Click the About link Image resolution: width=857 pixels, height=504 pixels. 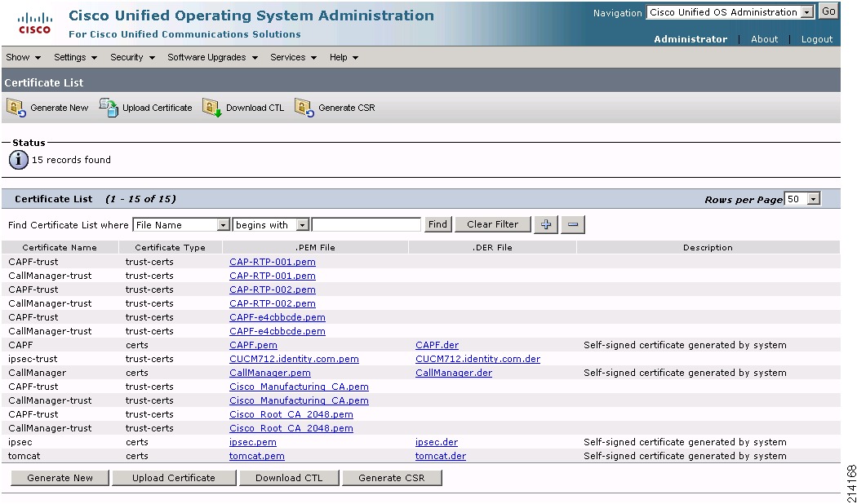[x=764, y=39]
